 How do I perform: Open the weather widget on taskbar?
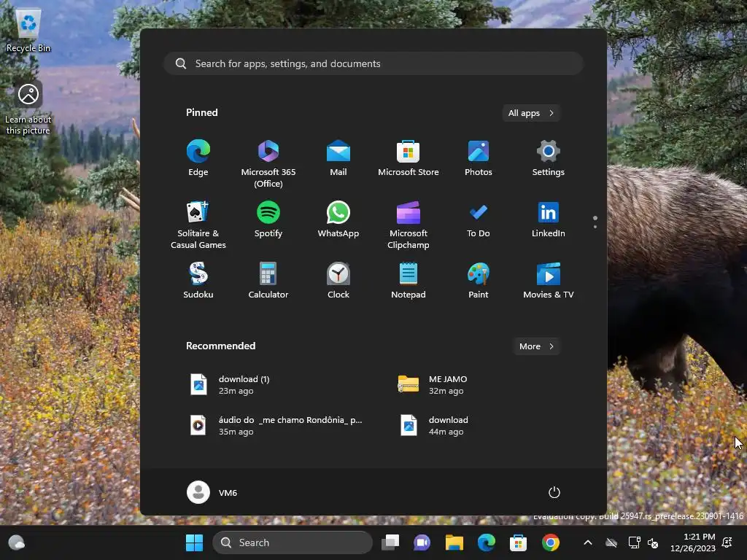17,542
